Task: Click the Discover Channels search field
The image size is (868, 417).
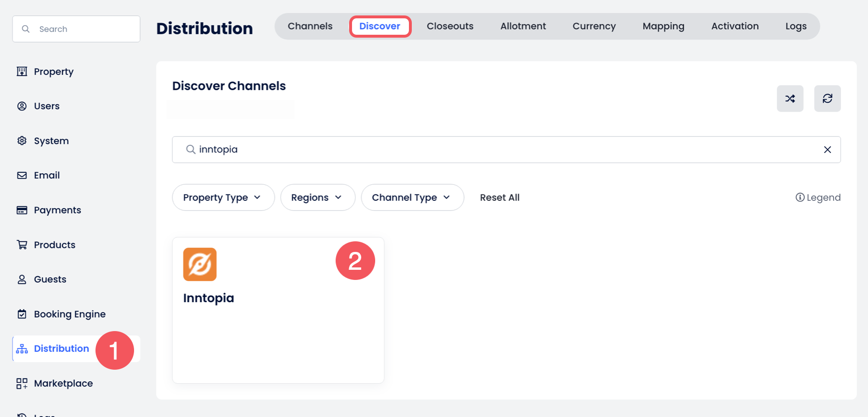Action: [x=502, y=150]
